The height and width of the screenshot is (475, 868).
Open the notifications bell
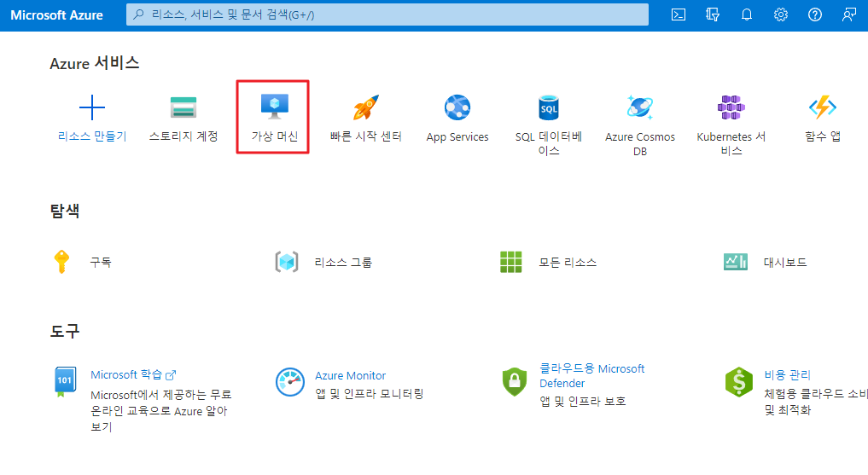click(747, 15)
